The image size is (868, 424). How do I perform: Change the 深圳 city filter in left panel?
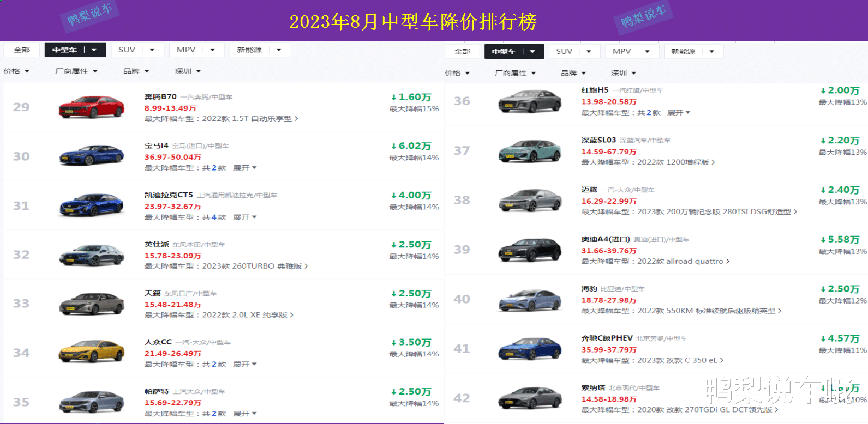(188, 71)
